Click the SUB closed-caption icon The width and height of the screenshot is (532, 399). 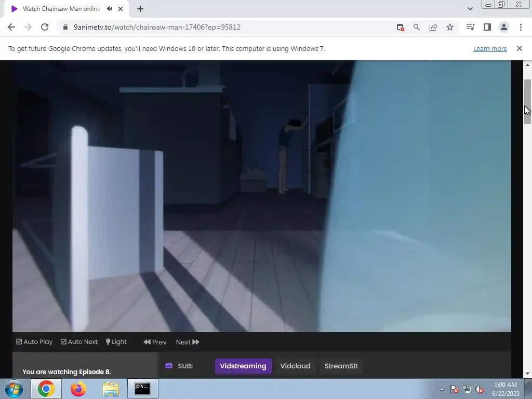[169, 366]
